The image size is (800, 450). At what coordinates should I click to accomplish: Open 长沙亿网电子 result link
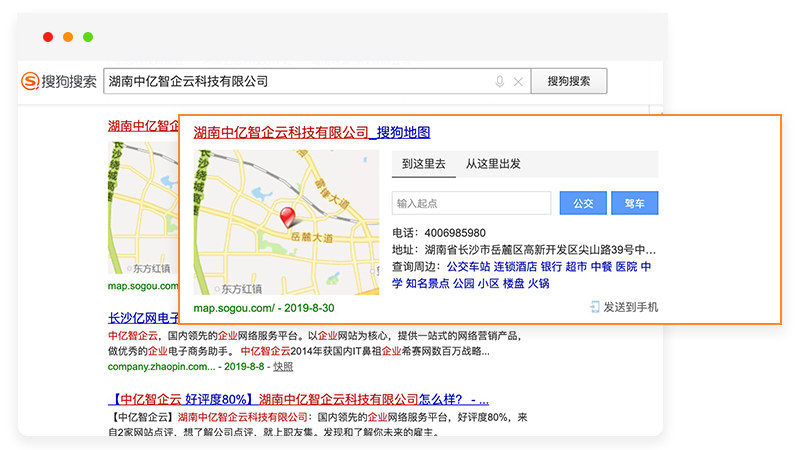pos(143,318)
